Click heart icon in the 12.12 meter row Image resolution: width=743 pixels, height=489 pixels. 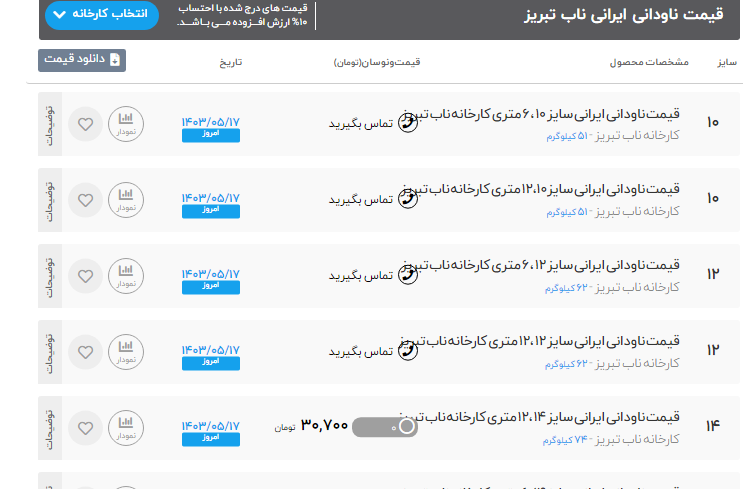pos(86,351)
